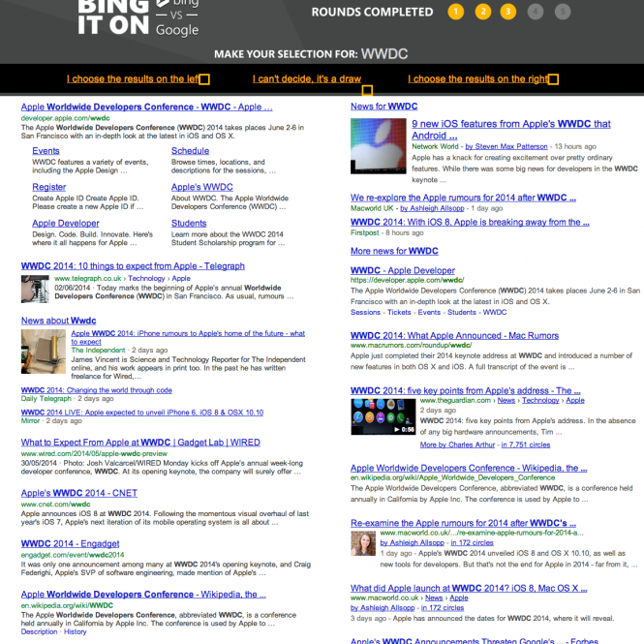Screen dimensions: 644x644
Task: Open the Schedule sitelink
Action: (x=190, y=151)
